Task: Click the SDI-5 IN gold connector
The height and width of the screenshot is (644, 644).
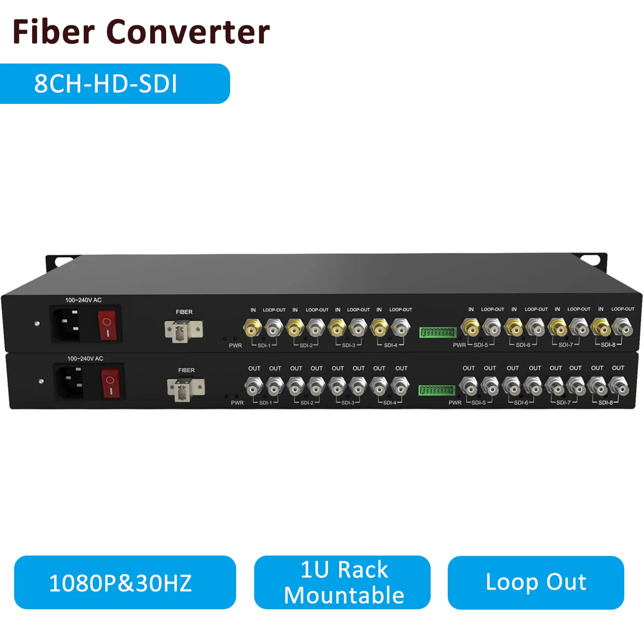Action: point(471,328)
